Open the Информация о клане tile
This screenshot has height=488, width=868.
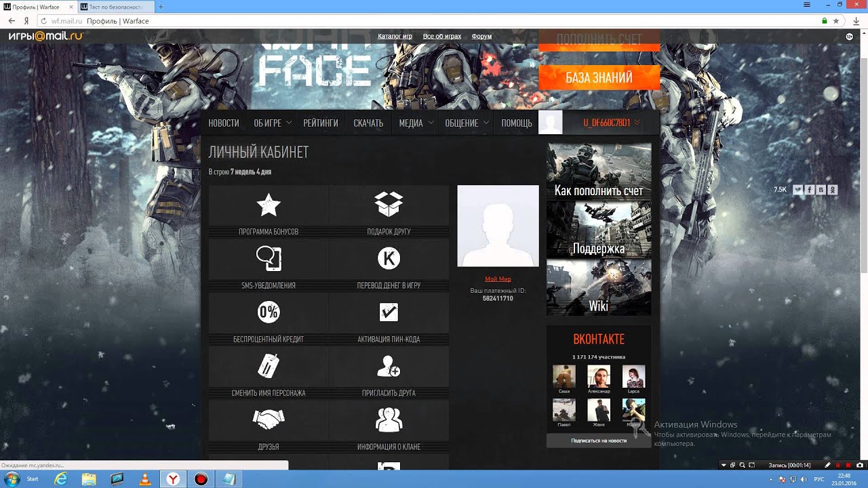pyautogui.click(x=389, y=426)
